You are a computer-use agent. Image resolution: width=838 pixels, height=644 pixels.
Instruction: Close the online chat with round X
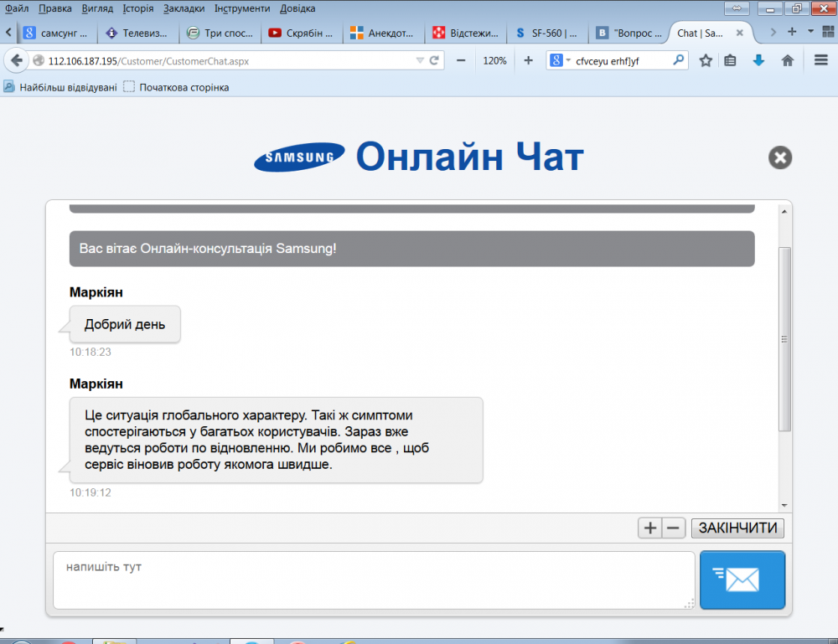(780, 157)
